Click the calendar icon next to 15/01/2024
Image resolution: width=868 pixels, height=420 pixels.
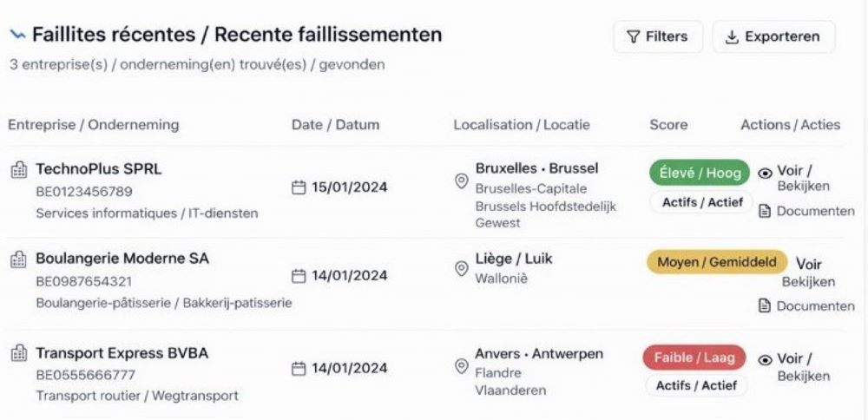tap(299, 187)
